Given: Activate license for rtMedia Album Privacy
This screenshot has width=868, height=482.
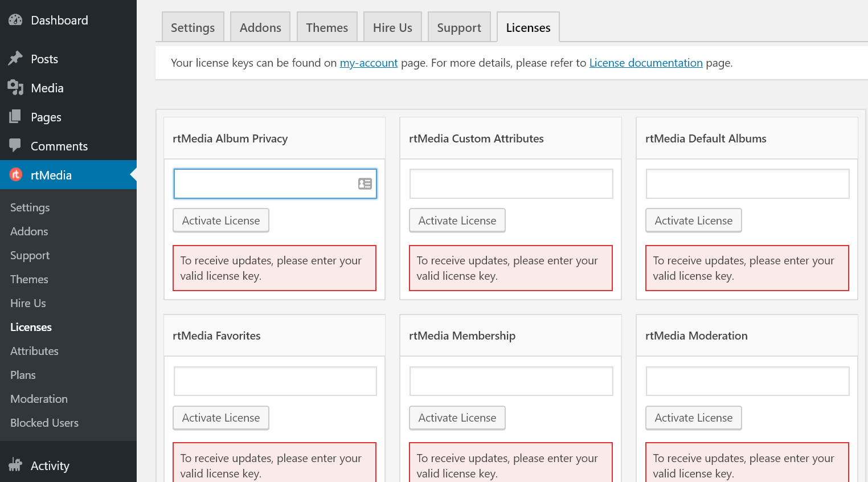Looking at the screenshot, I should tap(220, 220).
